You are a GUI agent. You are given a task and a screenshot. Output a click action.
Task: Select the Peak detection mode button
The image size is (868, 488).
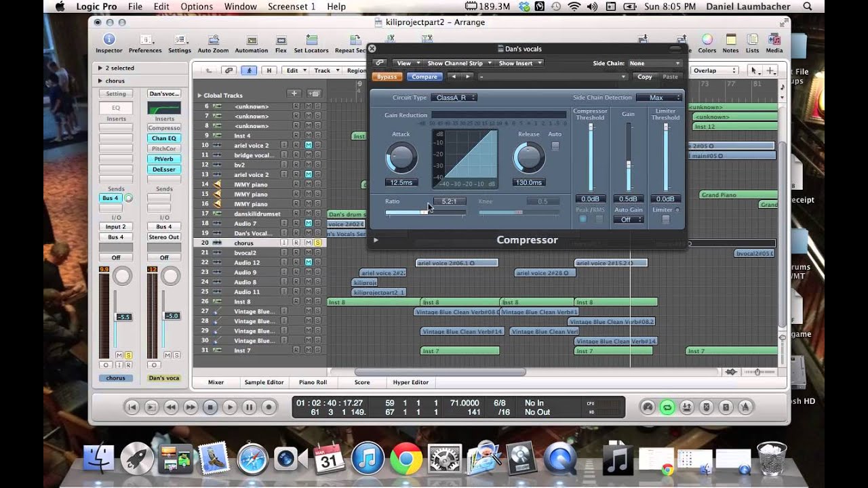pos(583,219)
